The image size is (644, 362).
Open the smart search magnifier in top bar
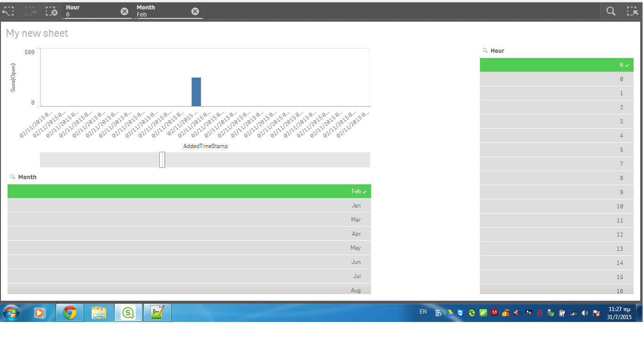pyautogui.click(x=611, y=11)
